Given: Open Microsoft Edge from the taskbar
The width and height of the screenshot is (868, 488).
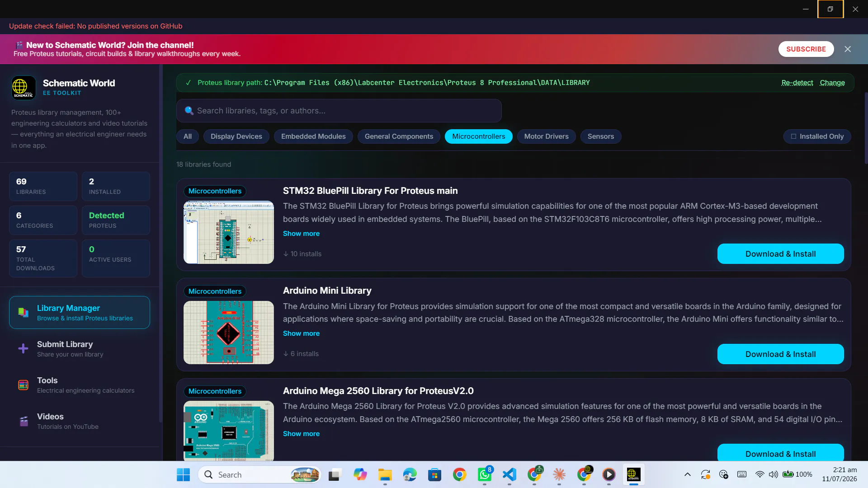Looking at the screenshot, I should [x=410, y=474].
